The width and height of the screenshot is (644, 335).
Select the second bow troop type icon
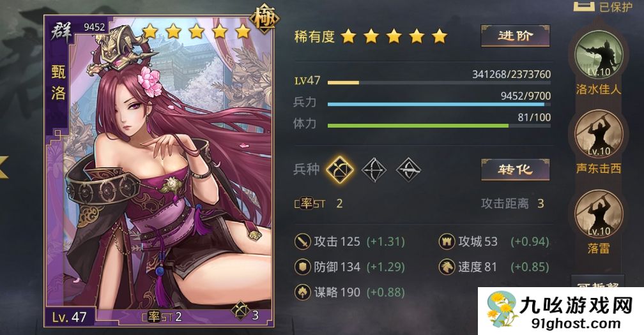tap(374, 169)
